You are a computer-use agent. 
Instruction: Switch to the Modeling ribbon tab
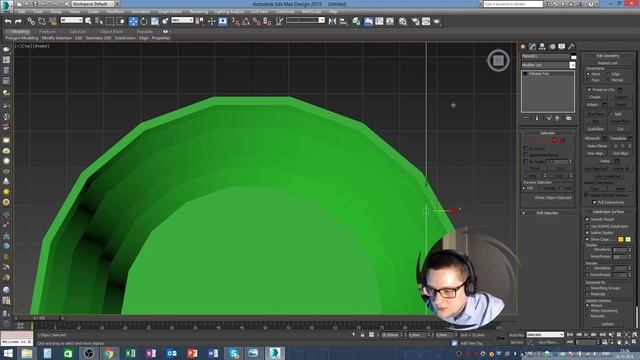pos(20,31)
